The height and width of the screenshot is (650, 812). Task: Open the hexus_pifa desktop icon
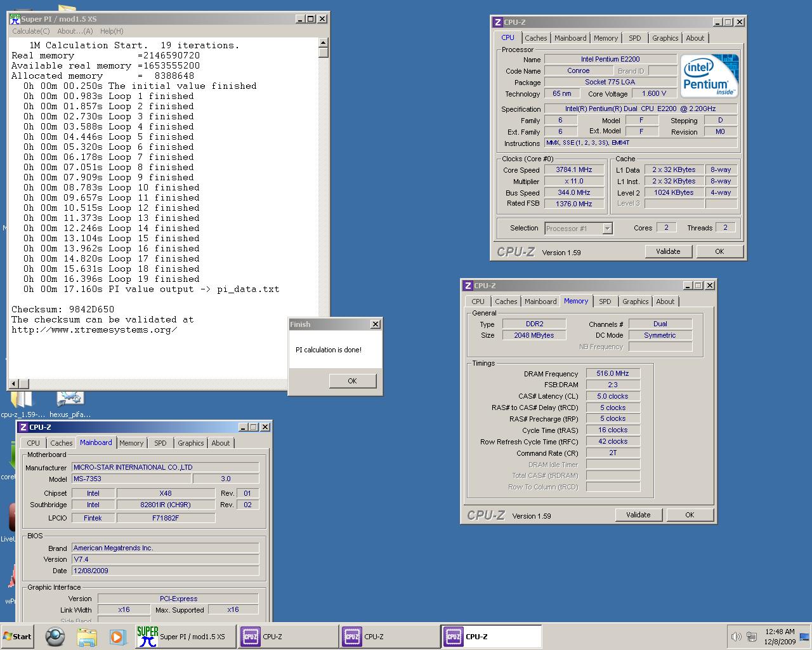point(70,402)
